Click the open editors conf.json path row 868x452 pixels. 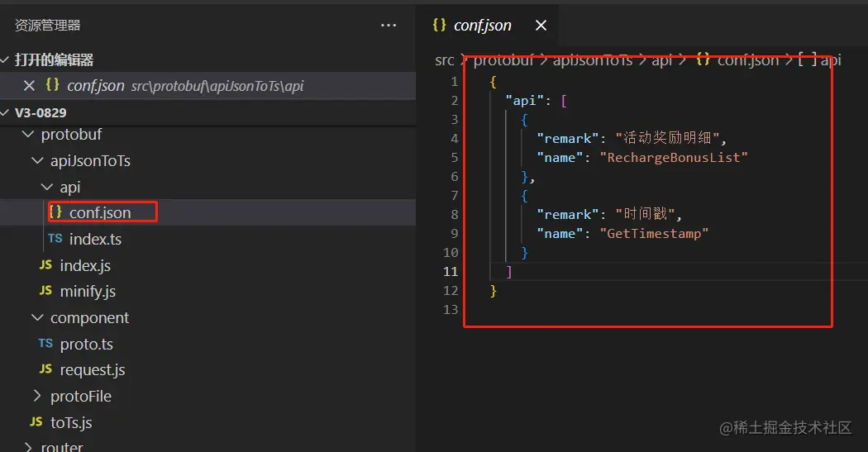coord(207,86)
